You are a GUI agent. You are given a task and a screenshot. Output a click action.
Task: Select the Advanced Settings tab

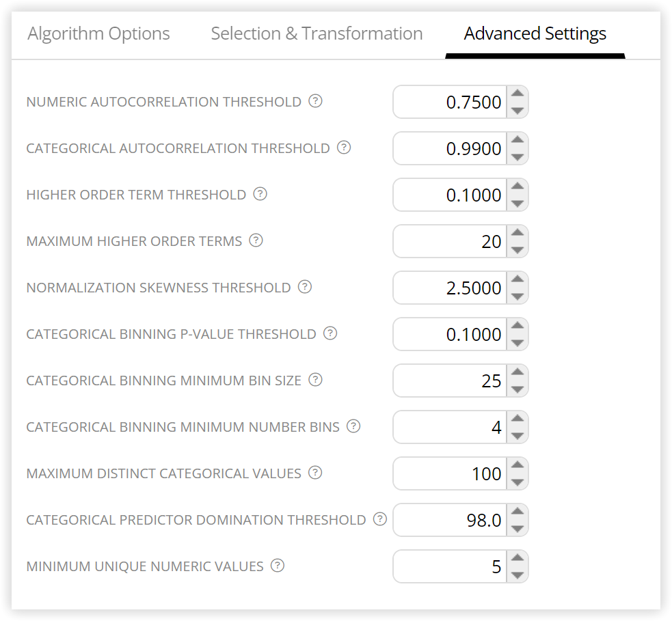point(535,33)
